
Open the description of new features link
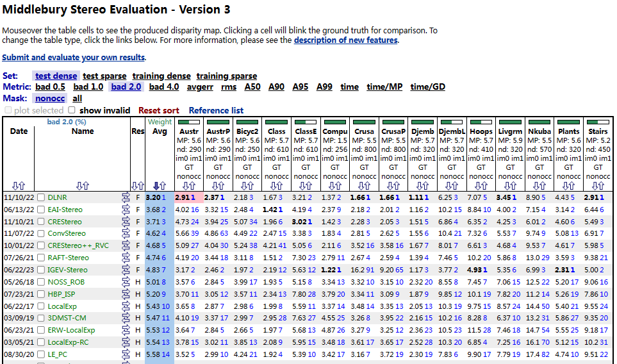345,40
